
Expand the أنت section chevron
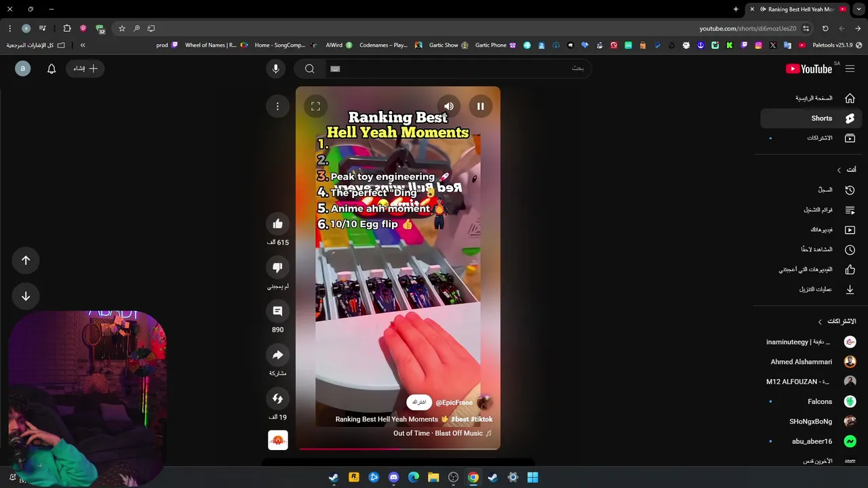(839, 170)
